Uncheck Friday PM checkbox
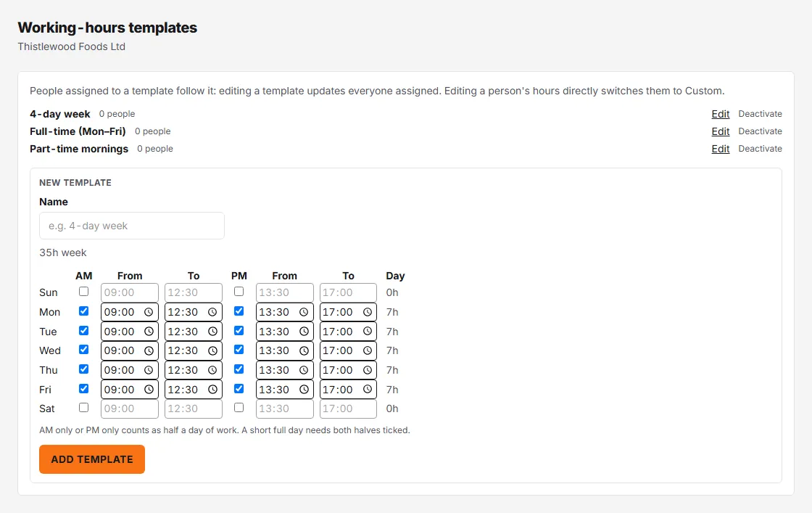This screenshot has height=513, width=812. [239, 388]
